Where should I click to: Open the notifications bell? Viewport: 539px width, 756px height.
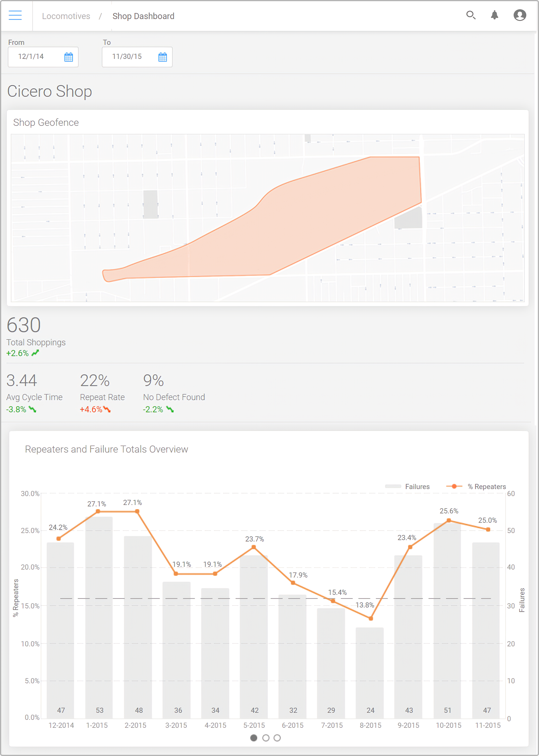494,15
